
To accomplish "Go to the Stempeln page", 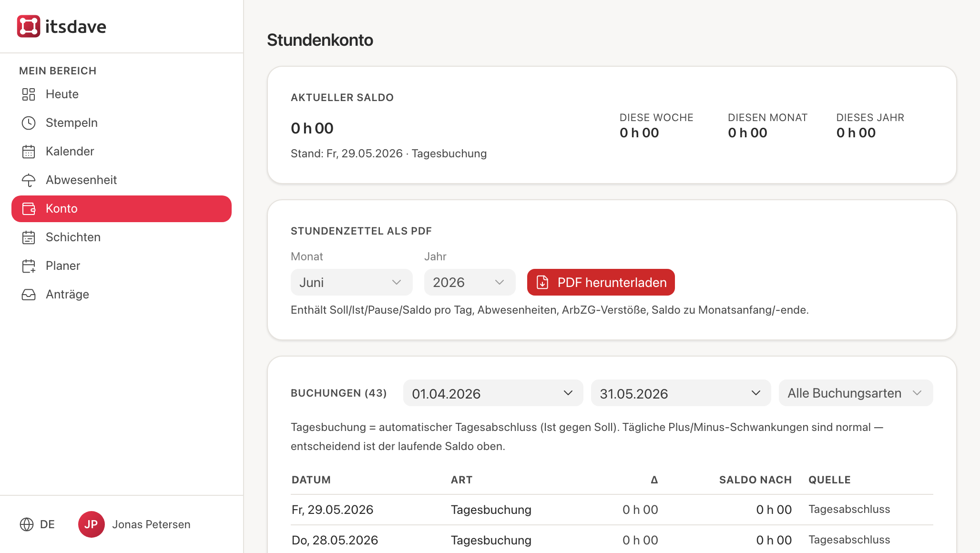I will pyautogui.click(x=122, y=123).
